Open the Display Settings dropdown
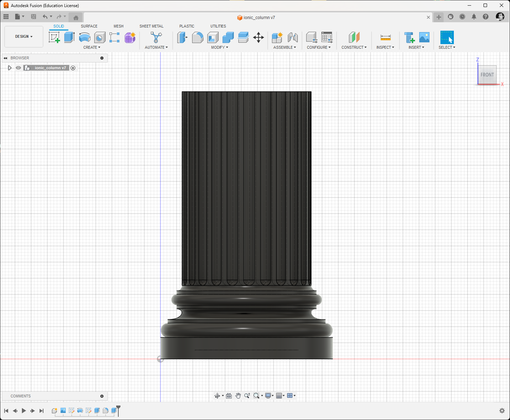Screen dimensions: 510x420 pos(269,396)
